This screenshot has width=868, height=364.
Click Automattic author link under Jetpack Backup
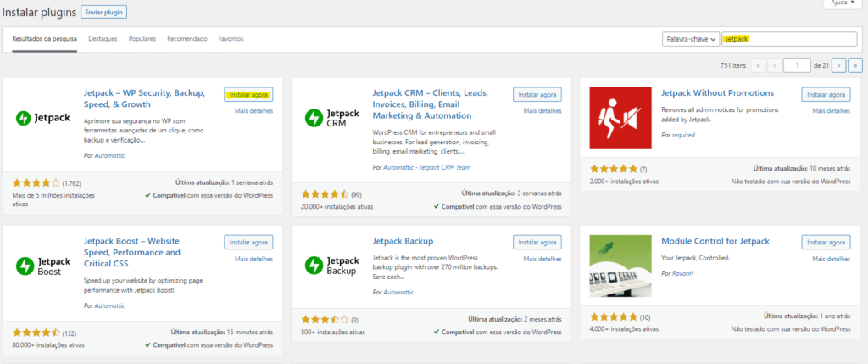pyautogui.click(x=398, y=292)
